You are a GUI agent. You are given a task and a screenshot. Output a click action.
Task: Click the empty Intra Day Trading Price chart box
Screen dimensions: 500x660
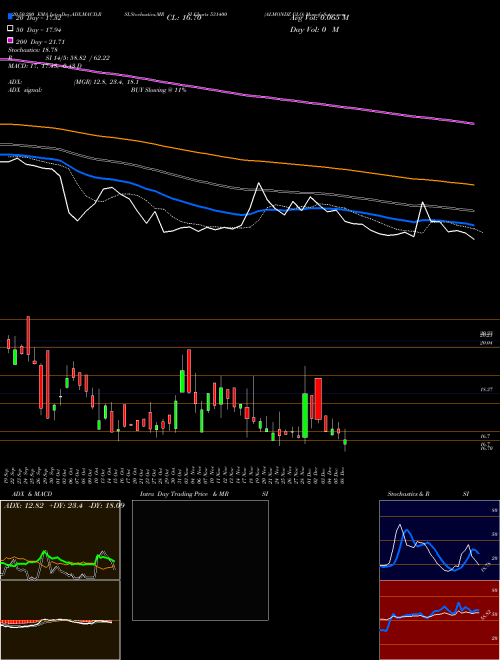pyautogui.click(x=200, y=560)
